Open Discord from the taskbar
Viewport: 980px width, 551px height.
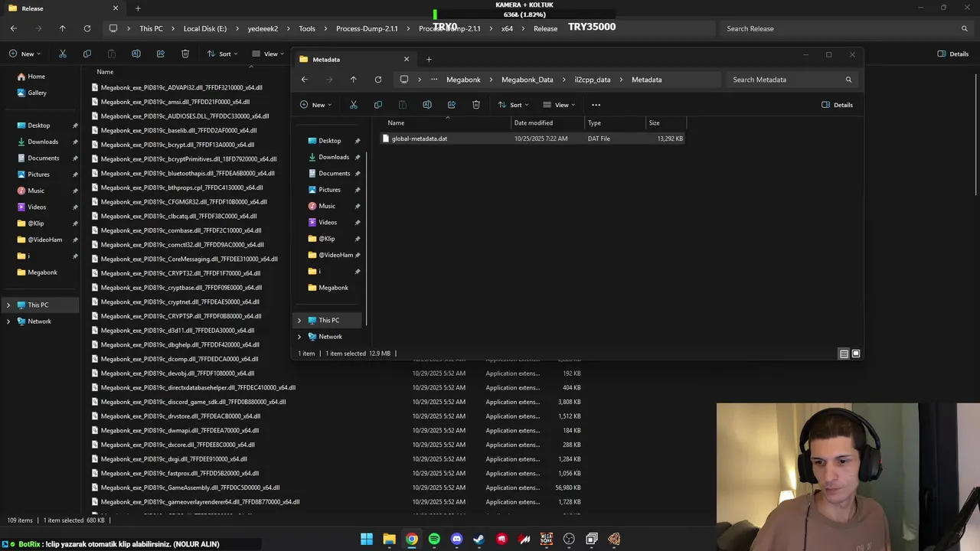tap(457, 539)
